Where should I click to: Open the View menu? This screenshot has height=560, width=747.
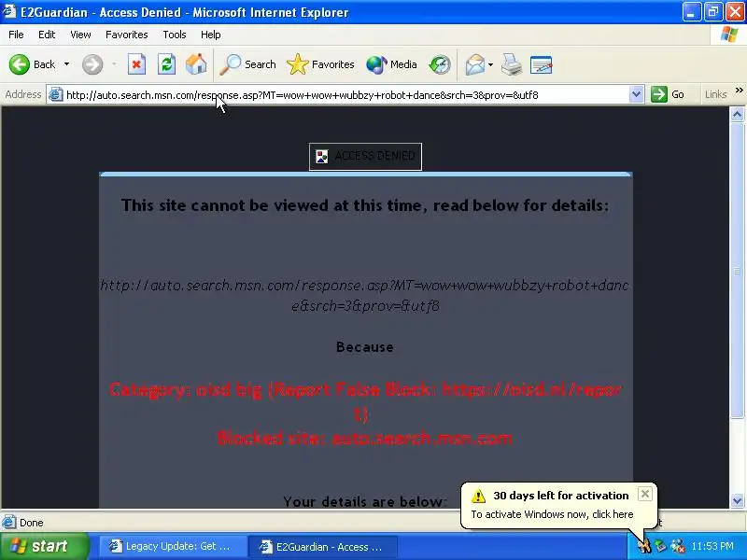tap(80, 35)
